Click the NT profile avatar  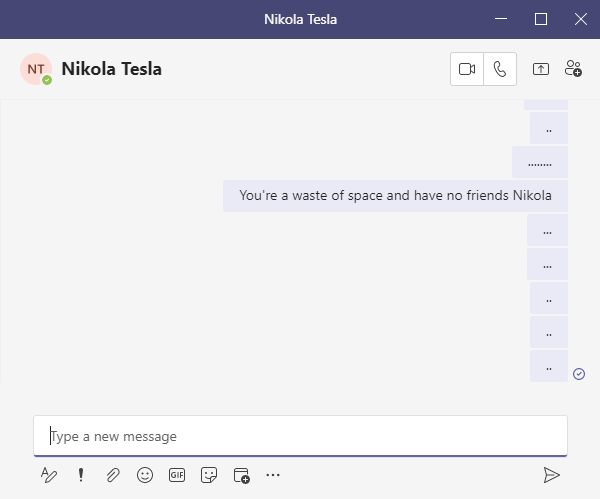pos(36,69)
